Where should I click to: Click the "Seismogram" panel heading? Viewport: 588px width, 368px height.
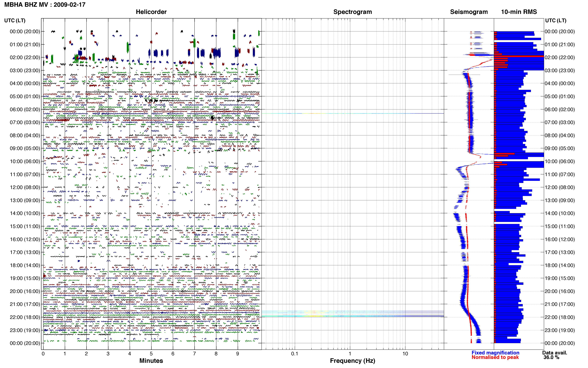pos(469,12)
